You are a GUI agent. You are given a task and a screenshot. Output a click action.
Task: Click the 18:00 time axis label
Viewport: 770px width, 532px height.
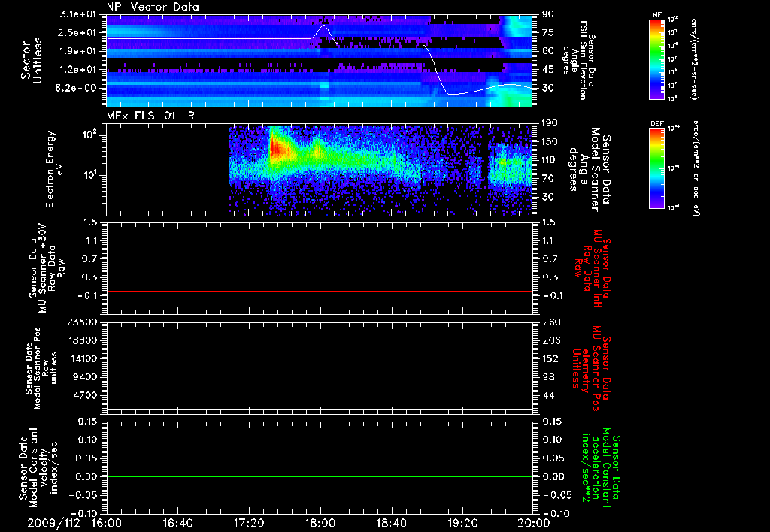320,523
